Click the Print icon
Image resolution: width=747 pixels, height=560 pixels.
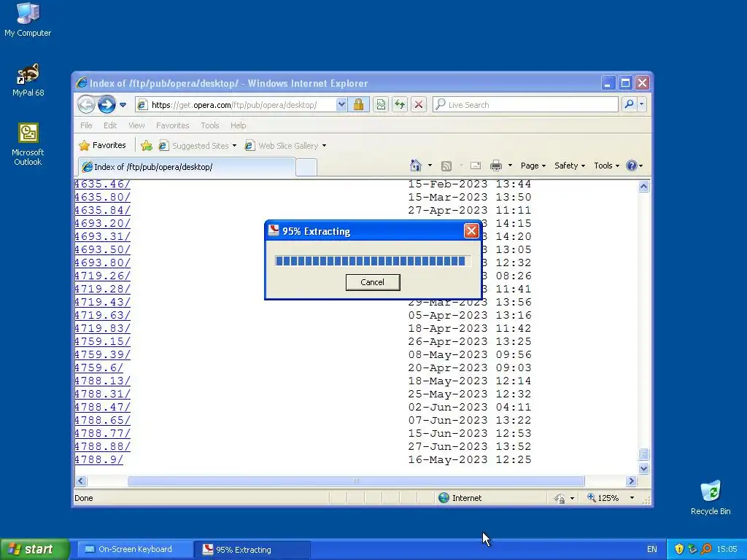click(496, 166)
